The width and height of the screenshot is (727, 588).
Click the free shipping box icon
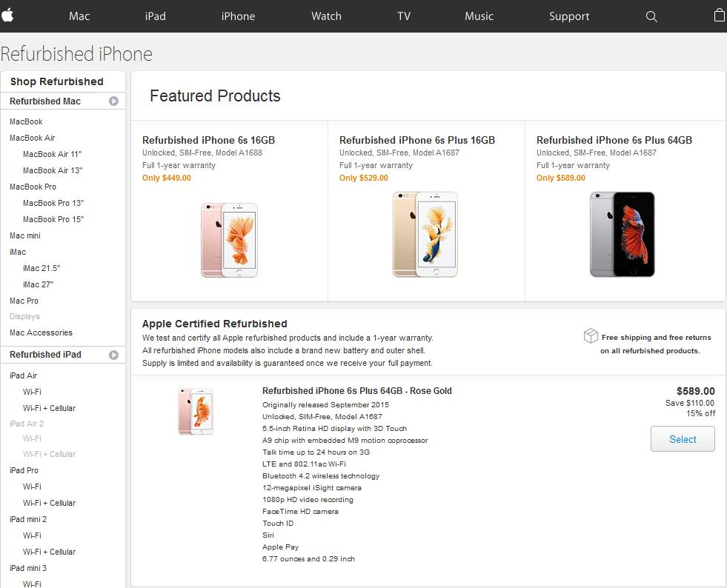point(591,335)
